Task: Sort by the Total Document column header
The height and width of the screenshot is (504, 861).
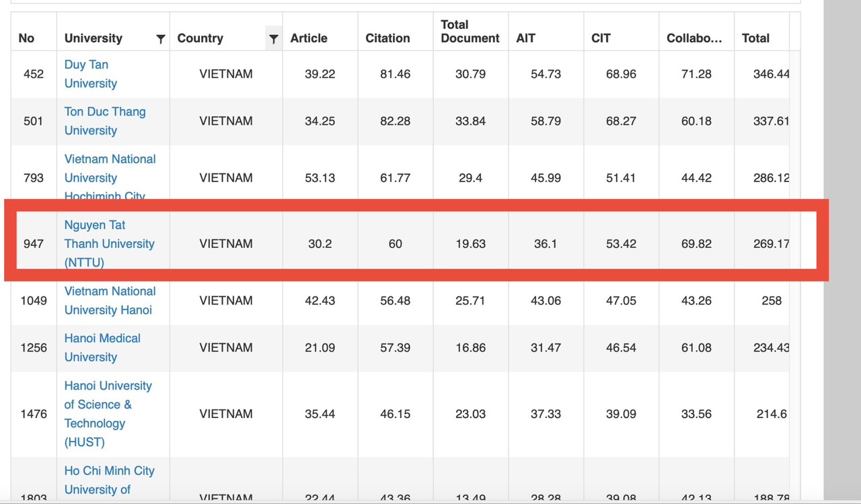Action: click(470, 32)
